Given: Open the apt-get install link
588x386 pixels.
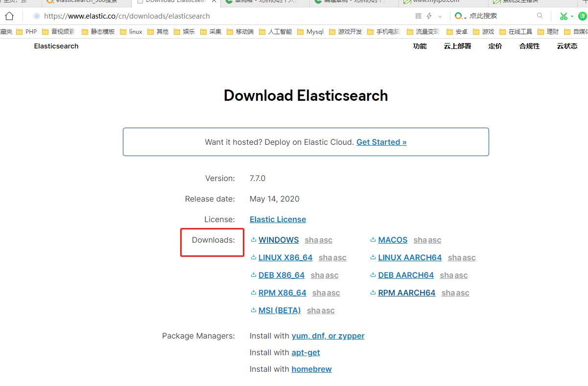Looking at the screenshot, I should [306, 352].
